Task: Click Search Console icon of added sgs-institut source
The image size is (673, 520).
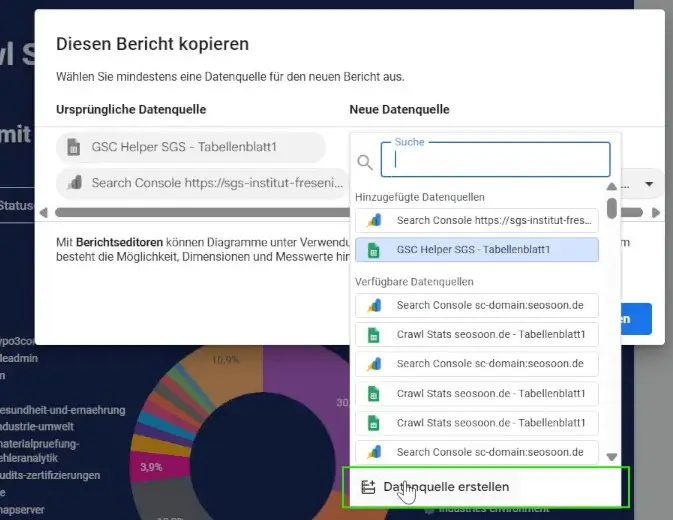Action: 374,221
